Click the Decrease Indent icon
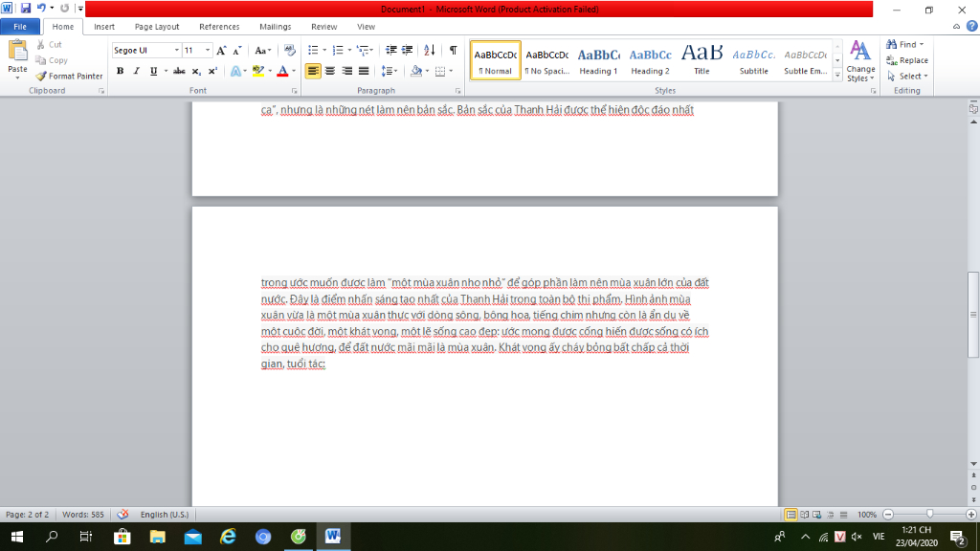This screenshot has height=551, width=980. tap(391, 50)
